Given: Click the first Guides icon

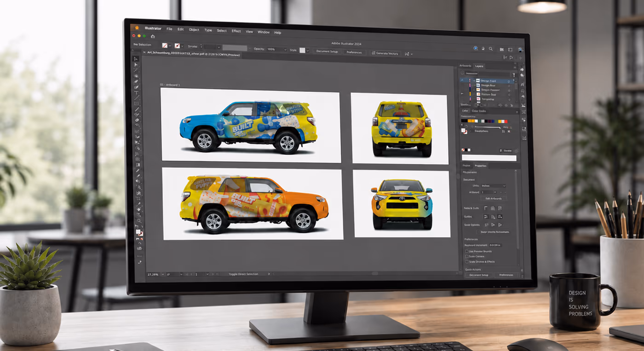Looking at the screenshot, I should coord(486,216).
